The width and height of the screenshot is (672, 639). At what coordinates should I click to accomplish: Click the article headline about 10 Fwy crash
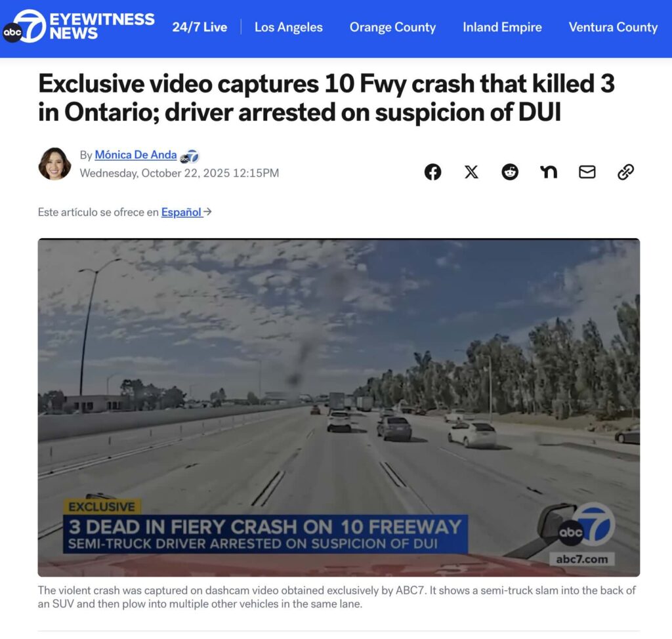(x=326, y=98)
